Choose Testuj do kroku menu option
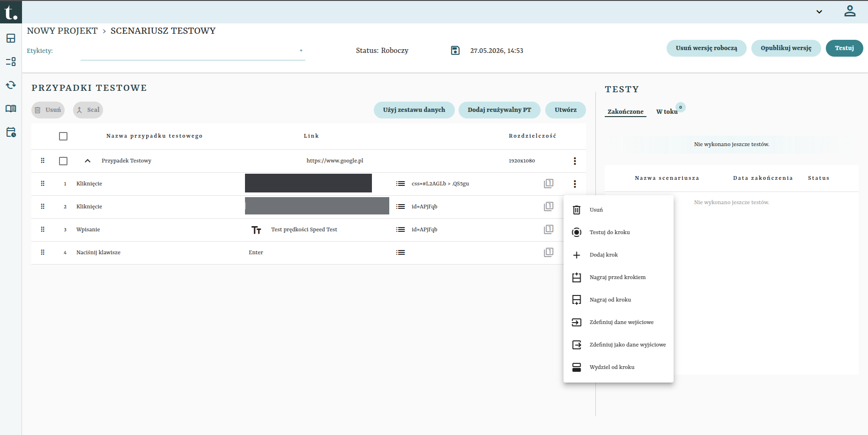 pyautogui.click(x=618, y=232)
